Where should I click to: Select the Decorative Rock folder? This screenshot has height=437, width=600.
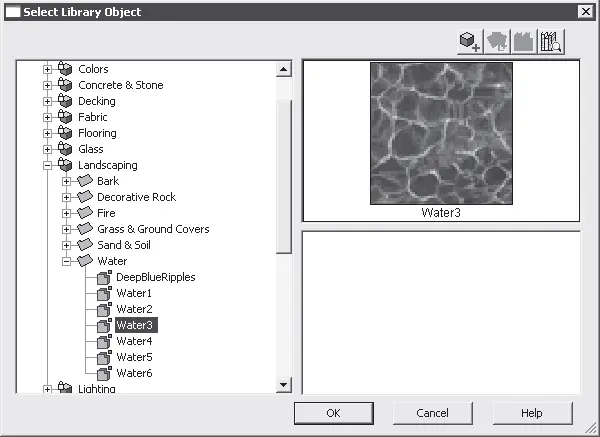[137, 197]
